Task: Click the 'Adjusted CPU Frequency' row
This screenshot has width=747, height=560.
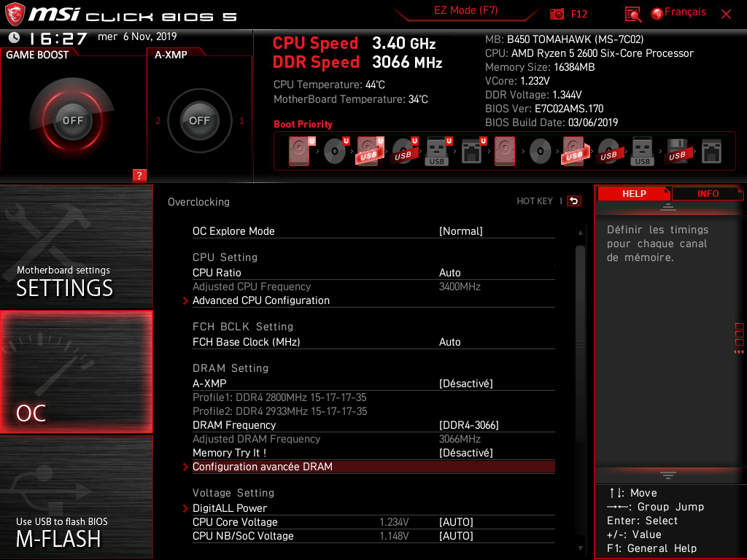Action: click(x=373, y=287)
